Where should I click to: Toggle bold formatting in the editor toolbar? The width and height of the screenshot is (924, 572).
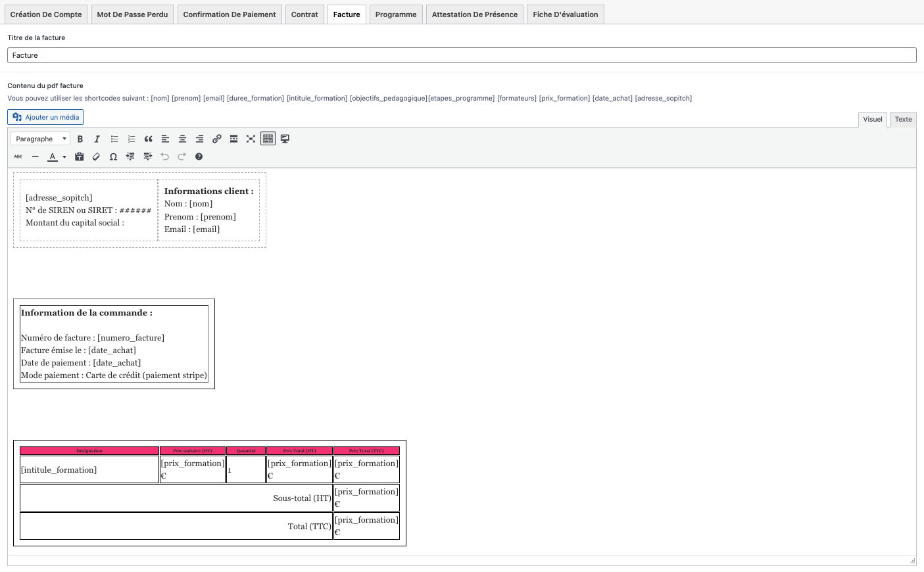point(80,139)
